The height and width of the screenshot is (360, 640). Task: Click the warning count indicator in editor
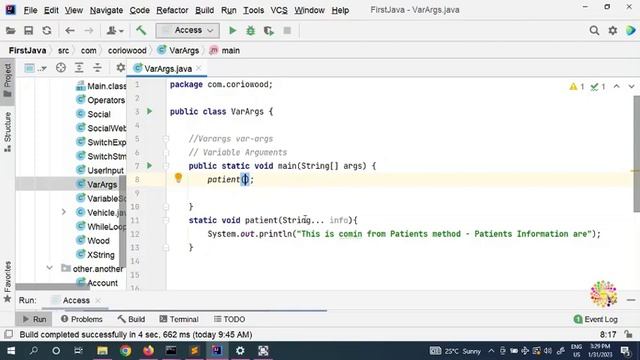pyautogui.click(x=577, y=87)
